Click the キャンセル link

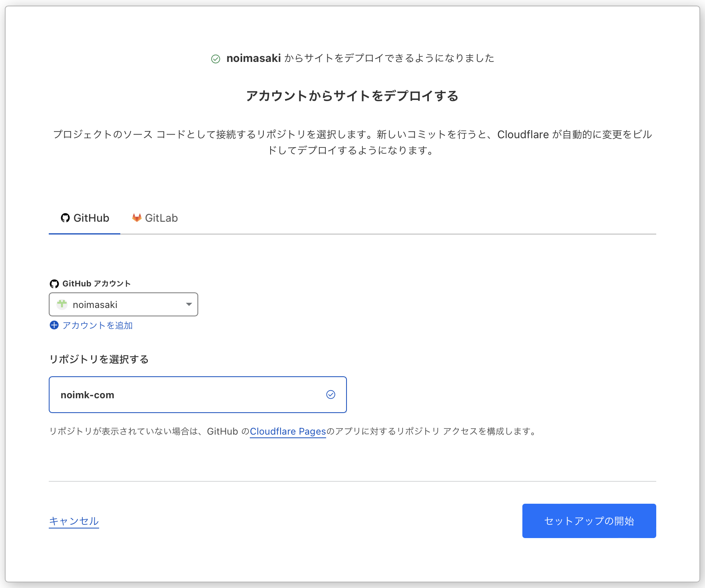tap(74, 521)
